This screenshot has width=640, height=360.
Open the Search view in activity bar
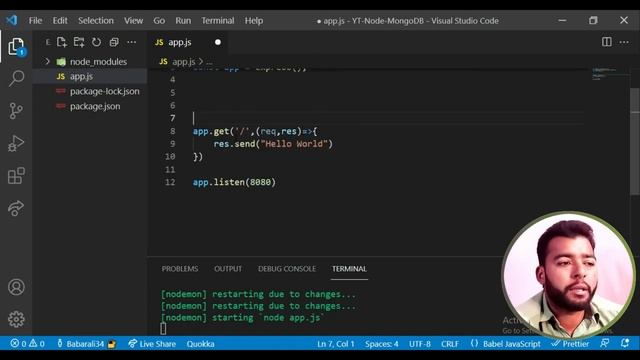16,78
